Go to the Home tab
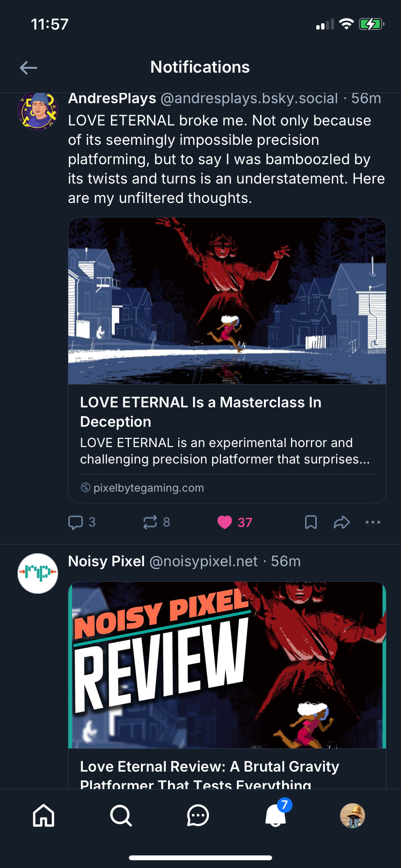 [x=44, y=816]
